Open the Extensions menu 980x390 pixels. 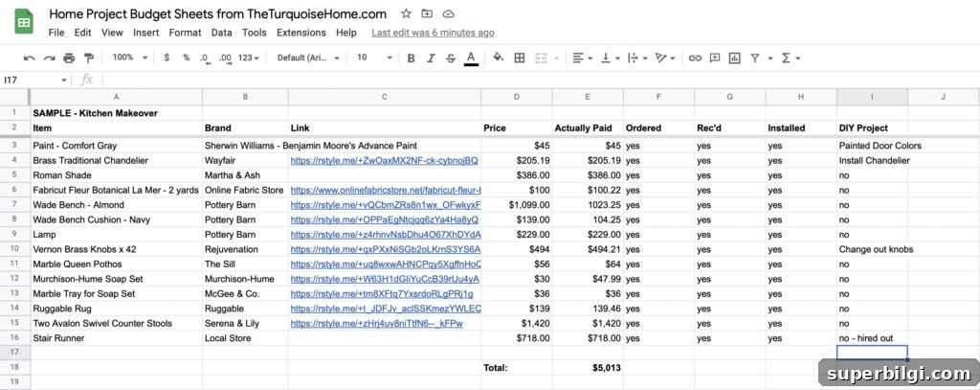point(301,33)
